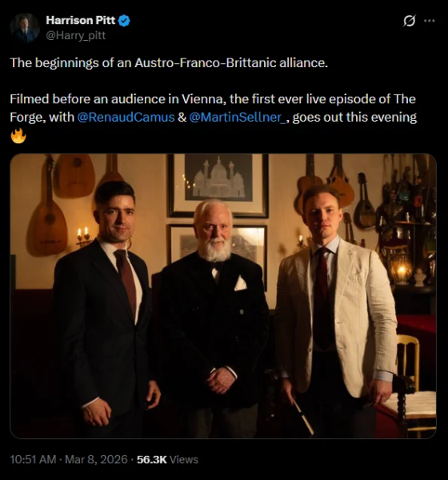Click the first line about the alliance

(169, 62)
